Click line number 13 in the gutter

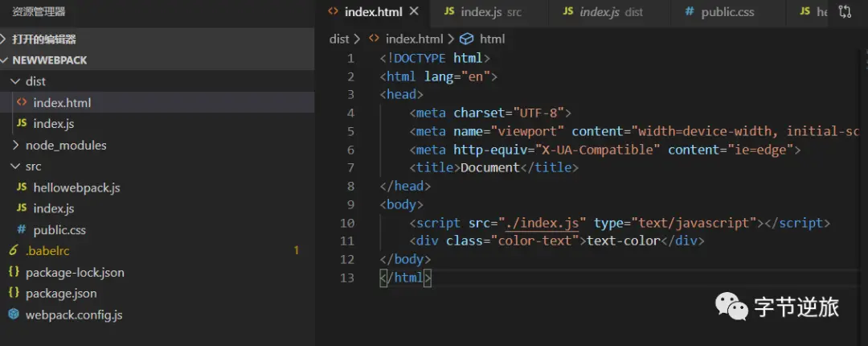(x=347, y=278)
